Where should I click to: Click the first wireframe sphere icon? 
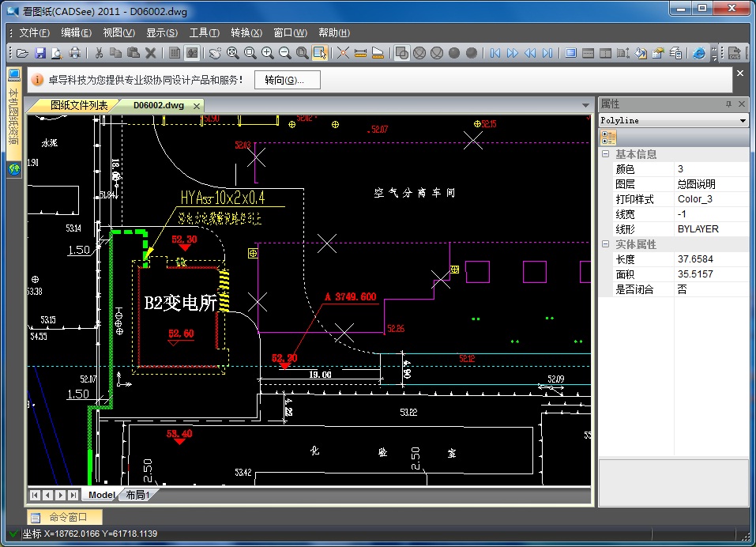419,53
